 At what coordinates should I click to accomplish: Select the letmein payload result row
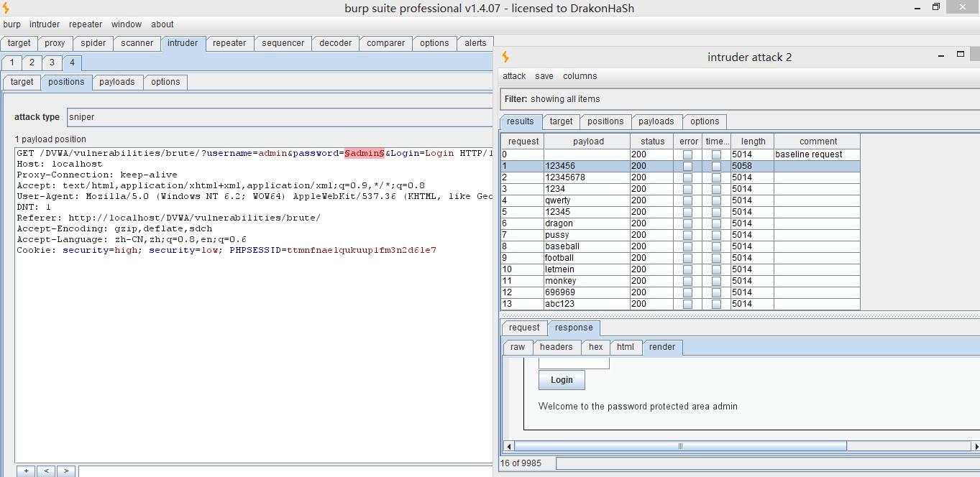[586, 269]
